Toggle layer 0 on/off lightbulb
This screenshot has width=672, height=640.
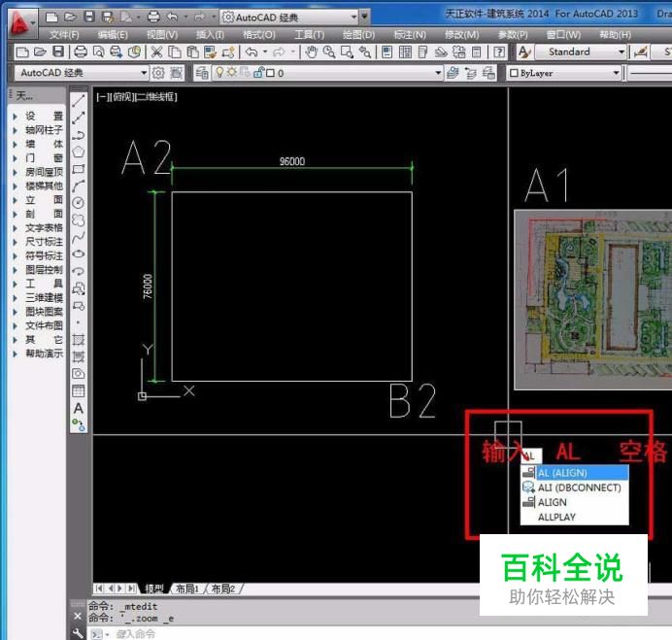[x=219, y=73]
